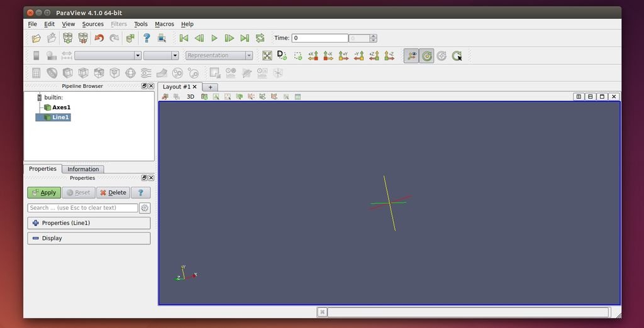
Task: Jump to the last animation frame
Action: pyautogui.click(x=245, y=38)
